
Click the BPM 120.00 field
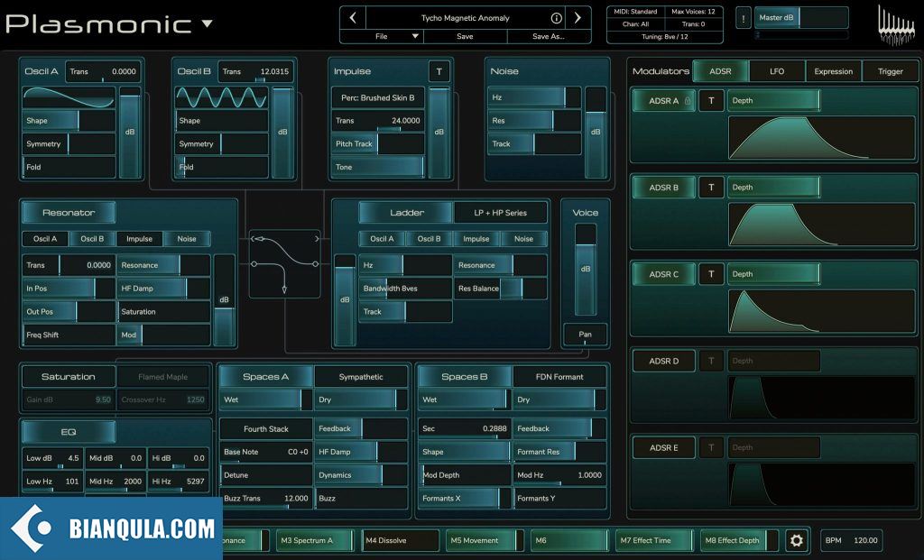[x=852, y=540]
